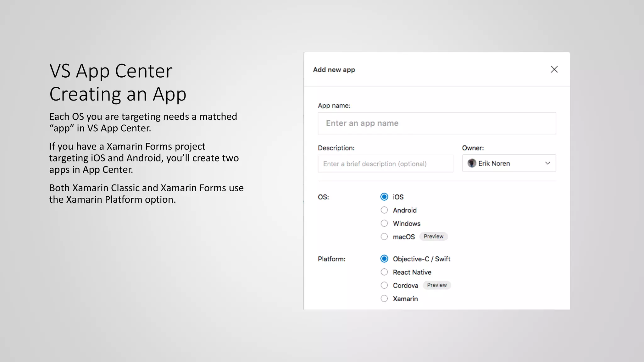Click the Description input field

[385, 163]
